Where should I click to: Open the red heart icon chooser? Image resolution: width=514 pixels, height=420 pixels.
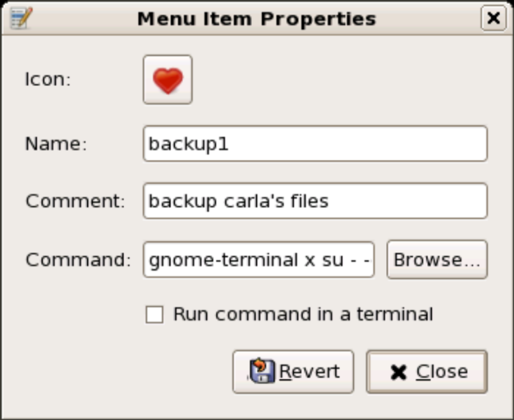click(168, 80)
